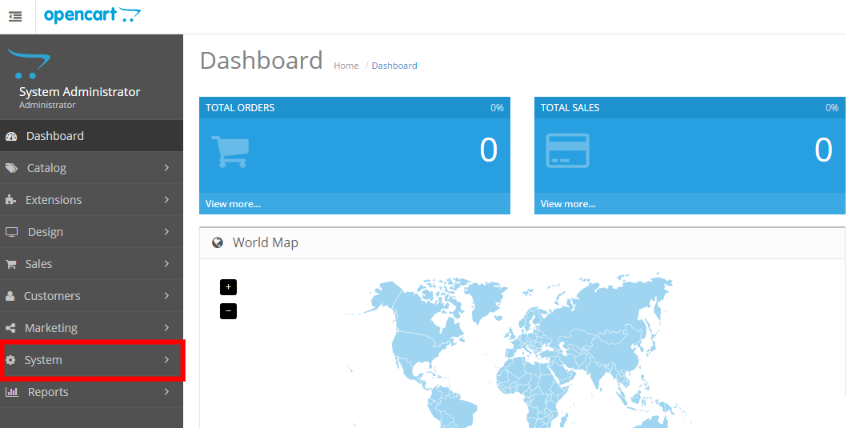Open the Reports menu item
Screen dimensions: 846x428
click(x=91, y=391)
